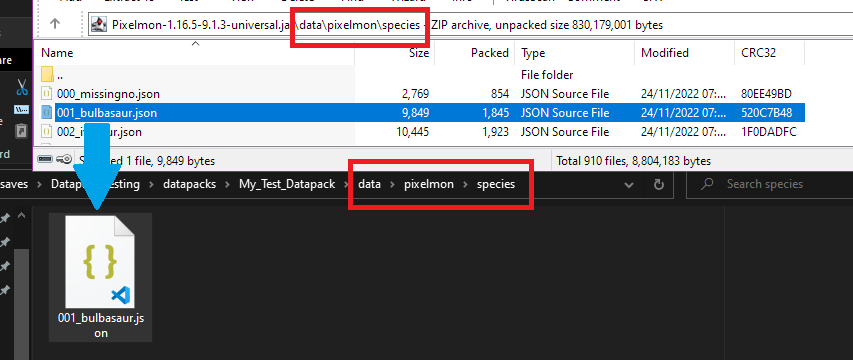Expand the chevron after 'datapacks' breadcrumb
Viewport: 853px width, 360px height.
click(x=227, y=184)
